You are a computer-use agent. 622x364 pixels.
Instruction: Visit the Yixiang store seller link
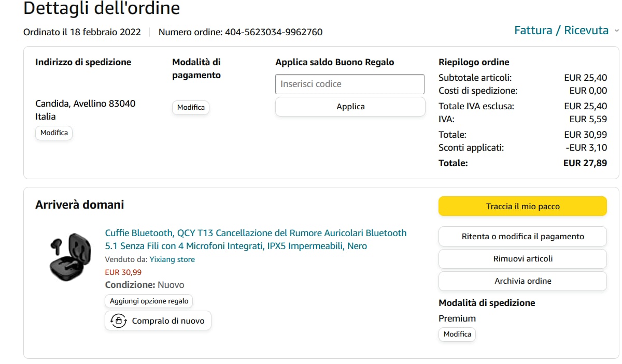pos(172,259)
